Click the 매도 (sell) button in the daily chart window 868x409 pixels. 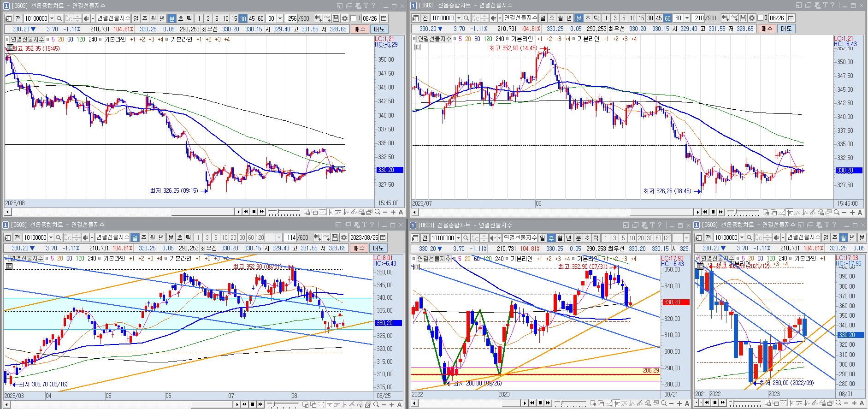[x=378, y=248]
